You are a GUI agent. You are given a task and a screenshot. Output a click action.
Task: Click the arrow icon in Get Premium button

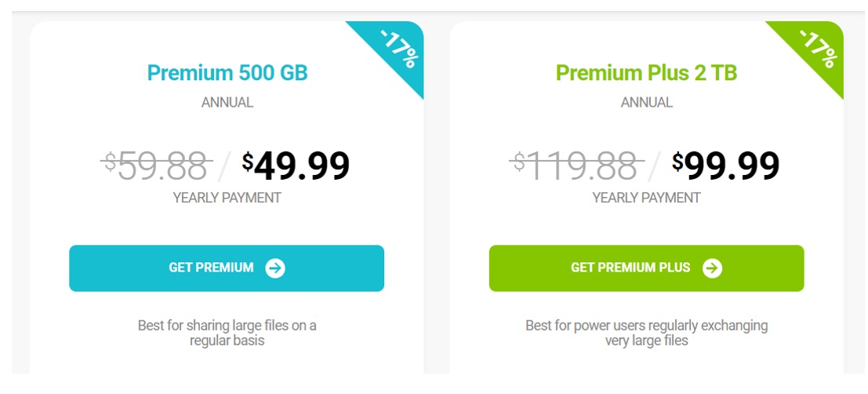point(275,268)
